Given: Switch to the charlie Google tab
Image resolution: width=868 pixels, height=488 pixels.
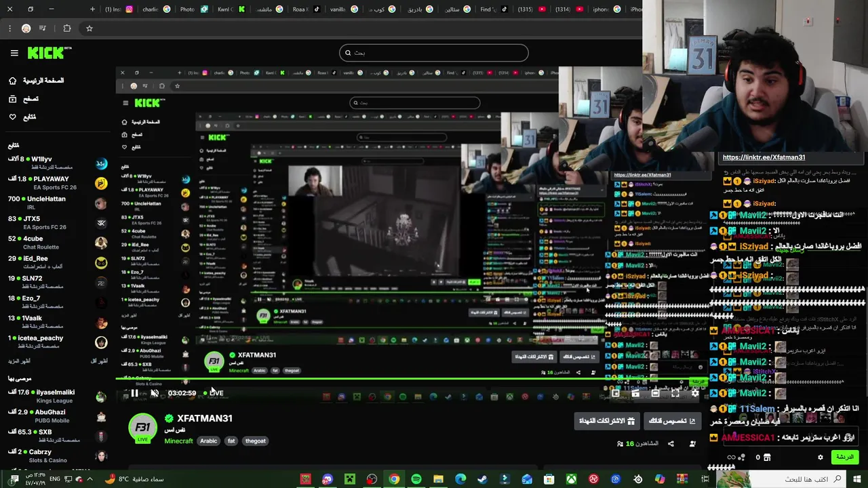Looking at the screenshot, I should (x=157, y=9).
